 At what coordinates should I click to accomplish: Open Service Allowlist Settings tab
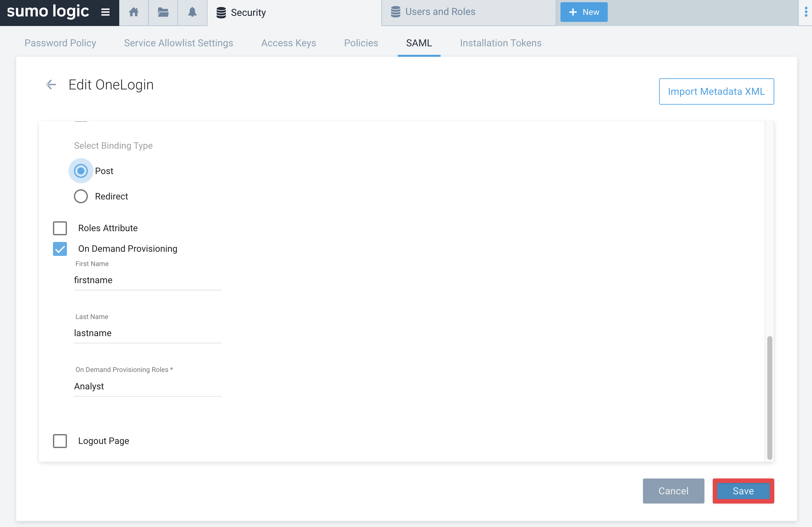tap(179, 43)
